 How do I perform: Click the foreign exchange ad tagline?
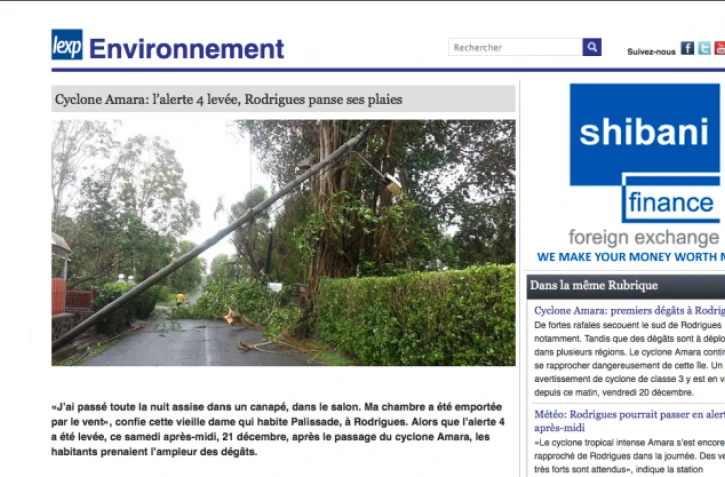(644, 237)
